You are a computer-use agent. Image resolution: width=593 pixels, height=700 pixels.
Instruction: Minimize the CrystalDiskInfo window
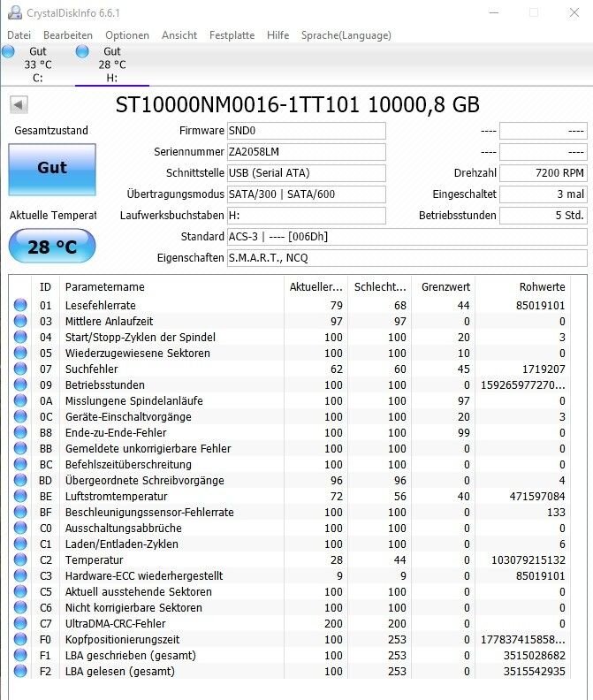(494, 12)
